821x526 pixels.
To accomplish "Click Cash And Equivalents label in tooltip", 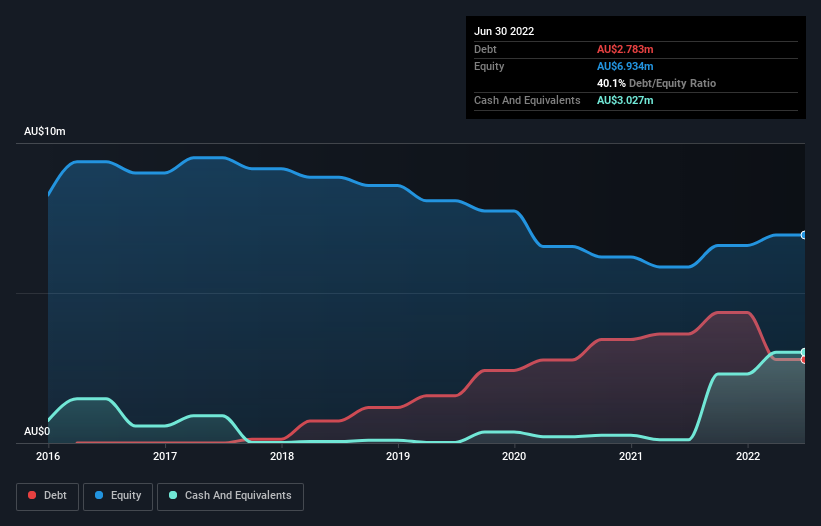I will click(x=527, y=100).
